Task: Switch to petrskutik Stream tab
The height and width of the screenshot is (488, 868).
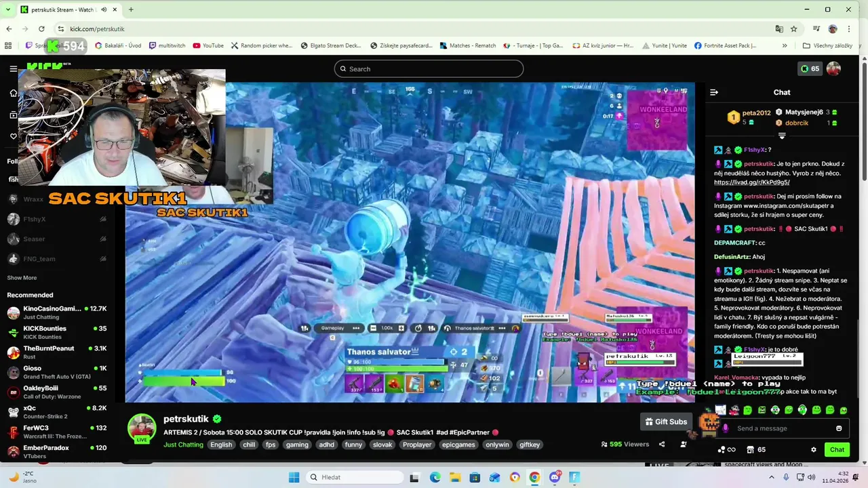Action: [62, 9]
